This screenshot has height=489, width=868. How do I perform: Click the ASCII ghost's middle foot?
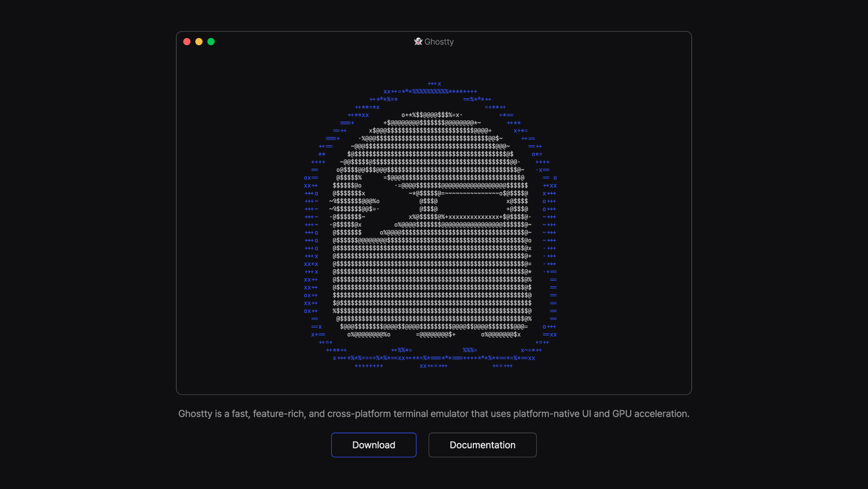tap(435, 335)
